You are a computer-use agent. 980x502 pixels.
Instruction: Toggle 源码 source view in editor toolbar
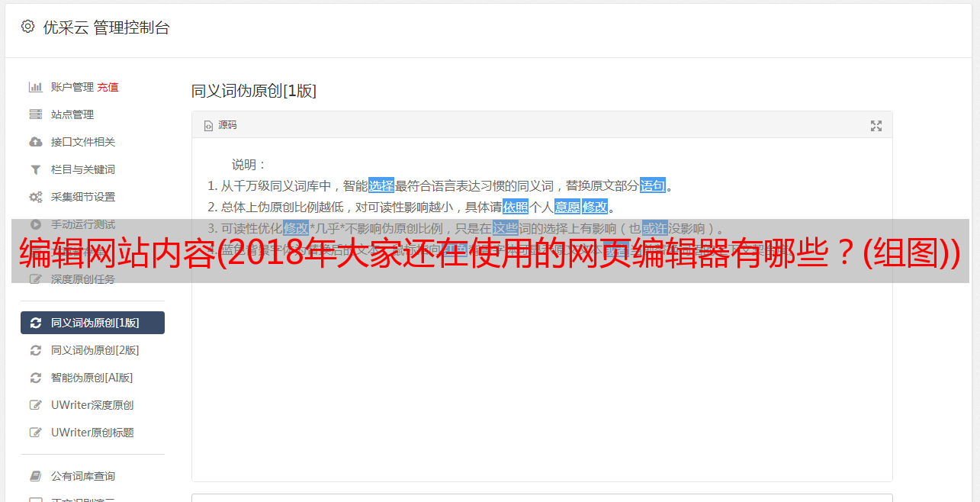tap(220, 125)
